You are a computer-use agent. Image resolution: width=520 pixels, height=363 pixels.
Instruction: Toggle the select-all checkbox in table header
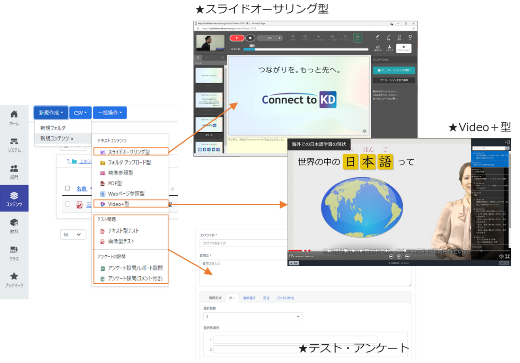click(67, 188)
